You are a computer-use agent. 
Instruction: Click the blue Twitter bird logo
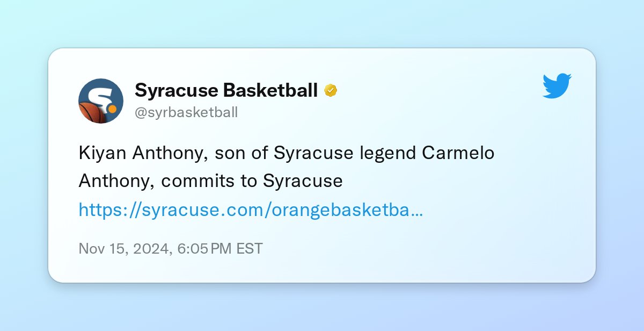pos(557,86)
